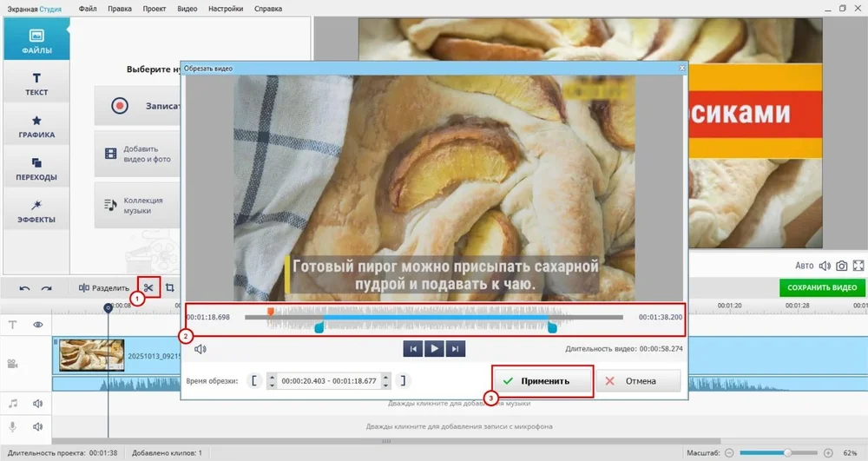Click the 00:01:18.698 current time label
The height and width of the screenshot is (461, 868).
click(x=208, y=317)
